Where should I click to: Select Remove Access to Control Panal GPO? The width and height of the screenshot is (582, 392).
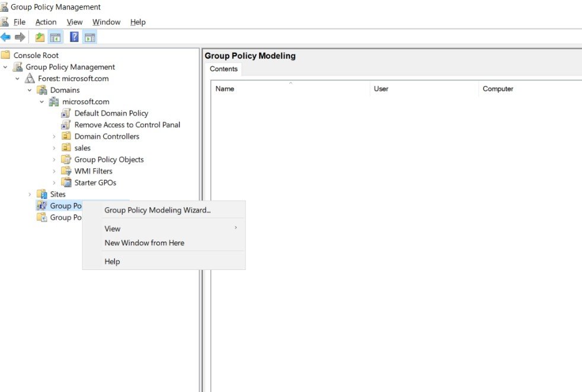click(x=127, y=124)
